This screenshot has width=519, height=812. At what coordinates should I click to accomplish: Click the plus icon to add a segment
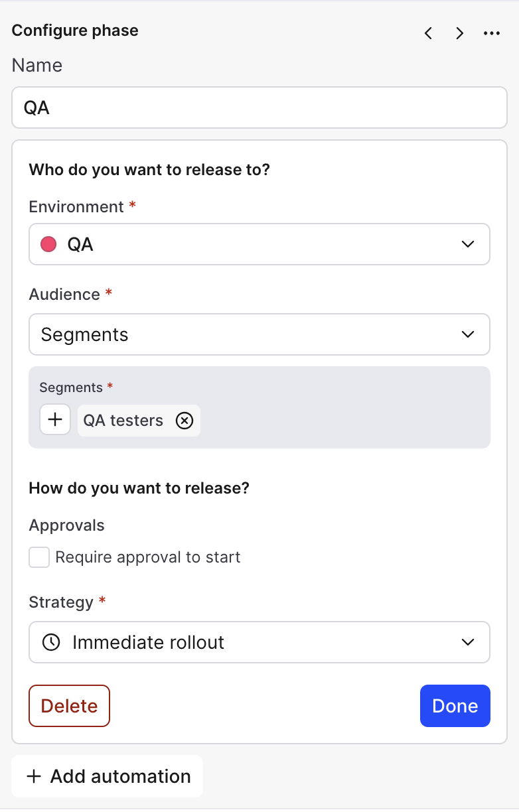[55, 419]
